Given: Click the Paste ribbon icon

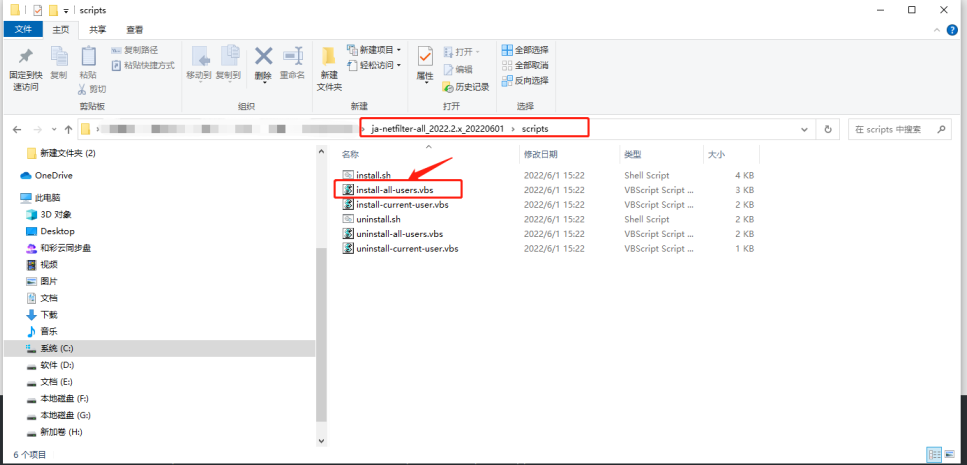Looking at the screenshot, I should [x=88, y=56].
